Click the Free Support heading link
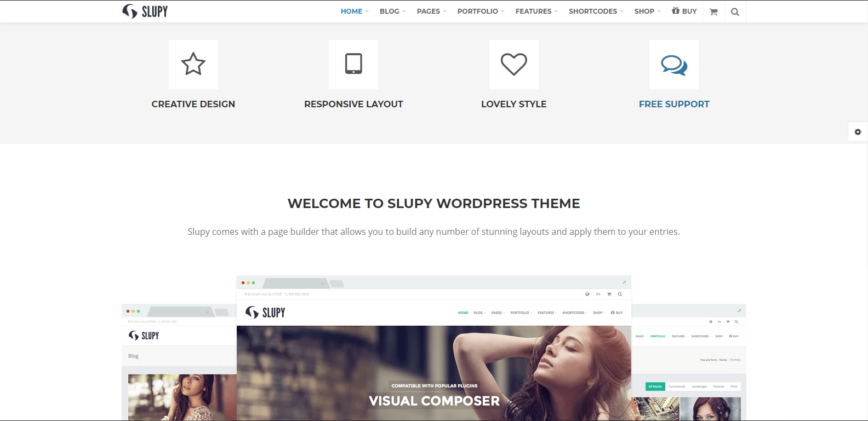This screenshot has width=868, height=421. coord(673,104)
